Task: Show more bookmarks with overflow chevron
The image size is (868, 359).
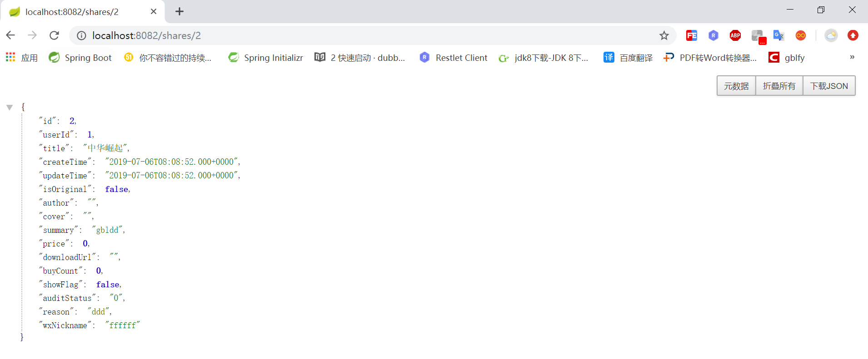Action: click(x=852, y=57)
